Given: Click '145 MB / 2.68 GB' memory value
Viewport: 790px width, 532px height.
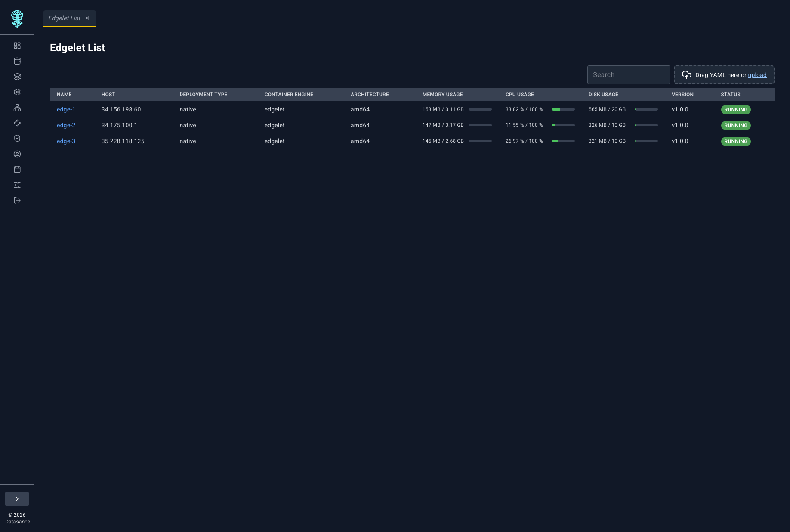Looking at the screenshot, I should pos(443,141).
